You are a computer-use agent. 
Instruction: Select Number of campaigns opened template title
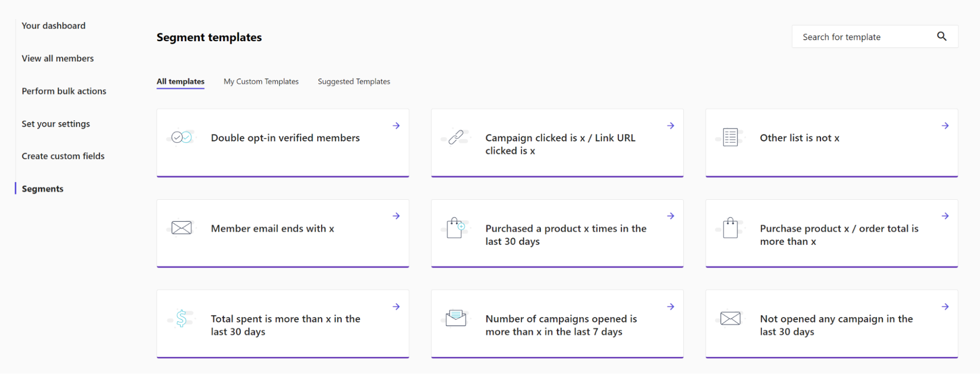(561, 325)
